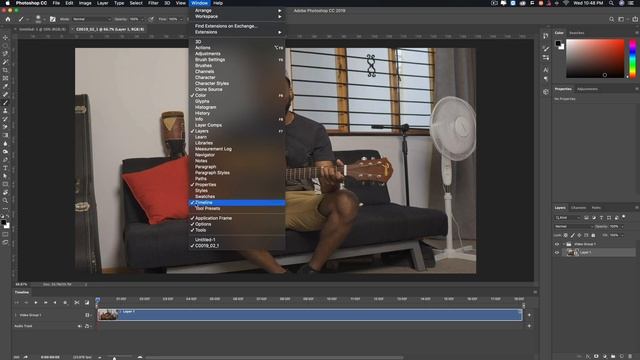Toggle Options in the Window menu

[x=237, y=224]
